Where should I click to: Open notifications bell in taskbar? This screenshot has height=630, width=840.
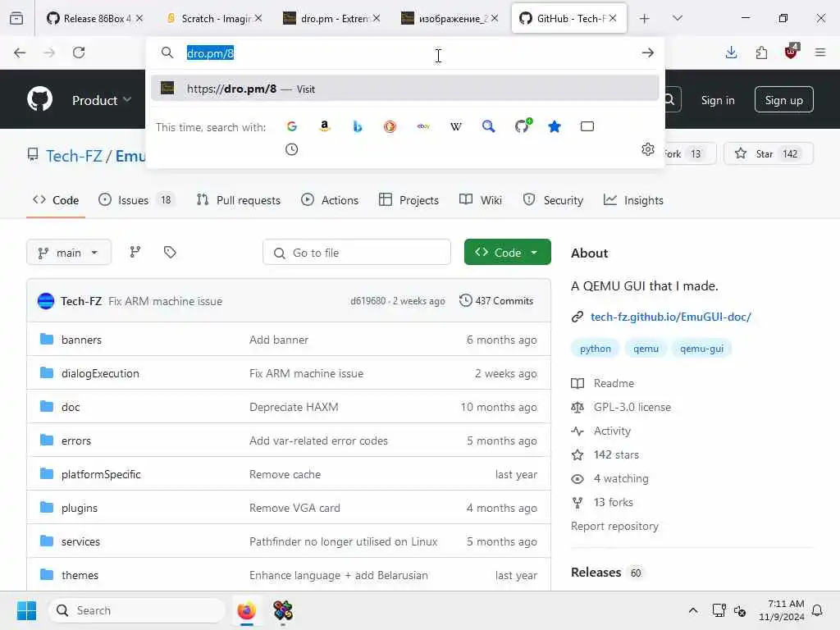pos(818,610)
